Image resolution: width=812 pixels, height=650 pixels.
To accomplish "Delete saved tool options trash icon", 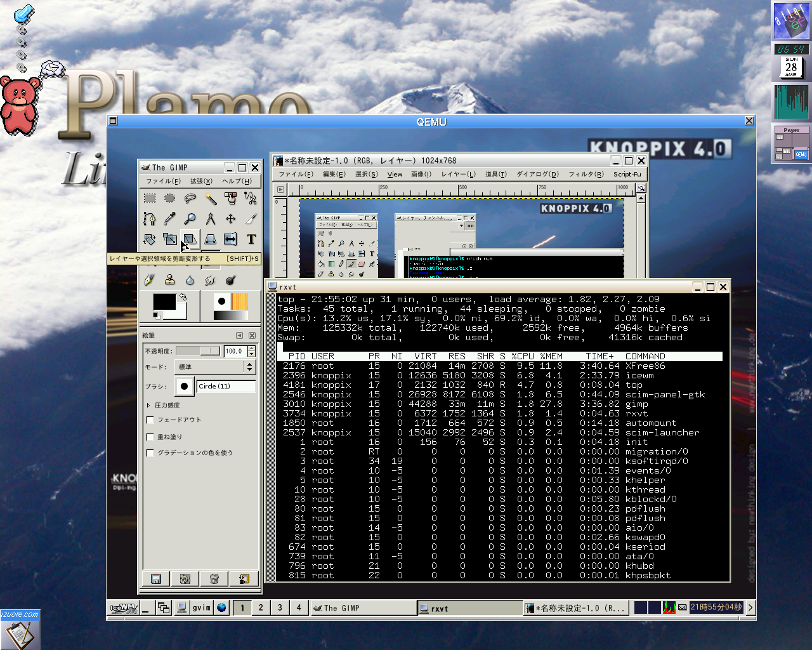I will point(214,578).
